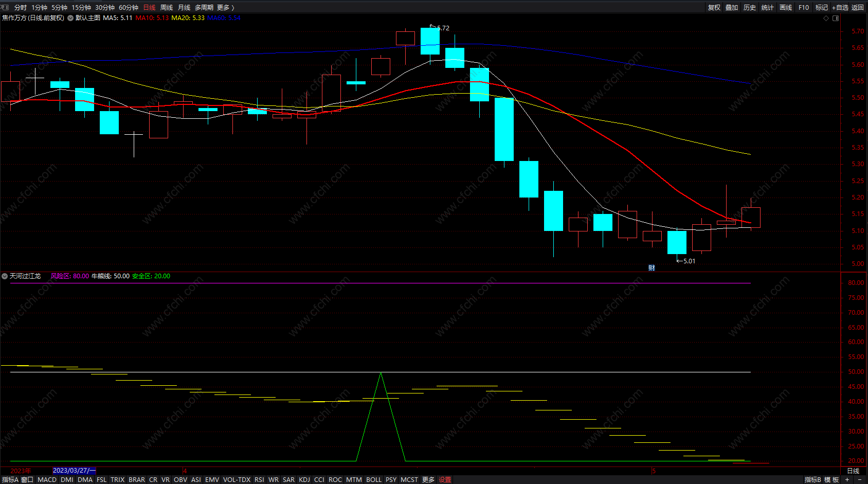Click the 2023/03/27 date marker on timeline
Viewport: 868px width, 484px height.
(x=74, y=471)
